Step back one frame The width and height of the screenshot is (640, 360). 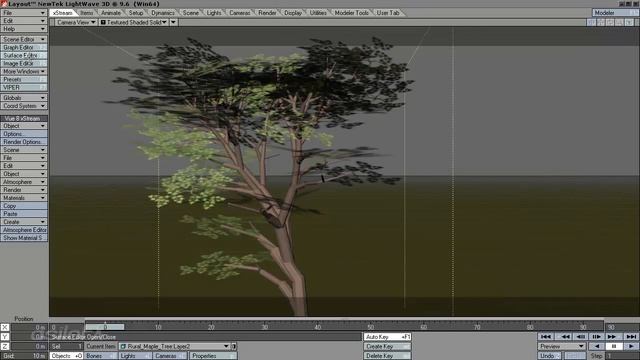(581, 337)
